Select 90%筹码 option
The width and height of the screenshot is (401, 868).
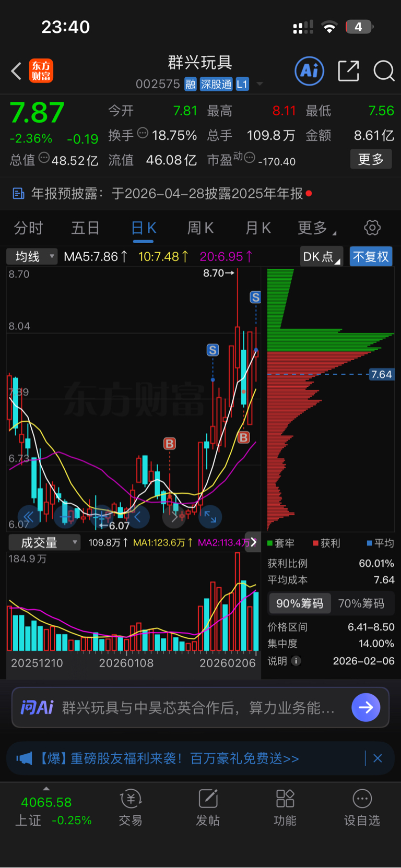tap(300, 603)
